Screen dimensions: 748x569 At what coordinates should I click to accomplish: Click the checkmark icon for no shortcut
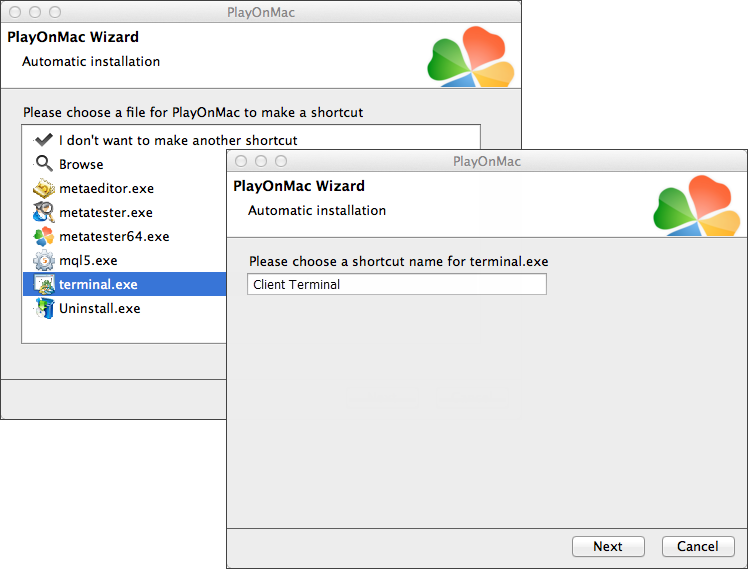(x=43, y=140)
